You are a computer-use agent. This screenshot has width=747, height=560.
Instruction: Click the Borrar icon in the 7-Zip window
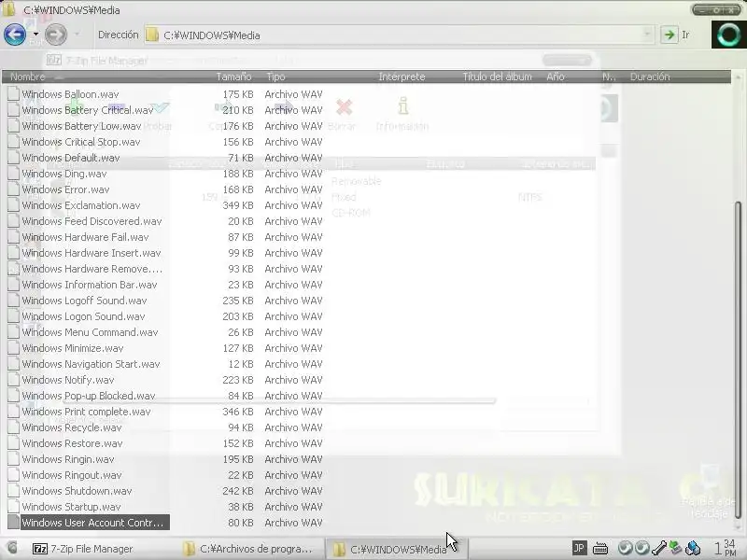[344, 107]
